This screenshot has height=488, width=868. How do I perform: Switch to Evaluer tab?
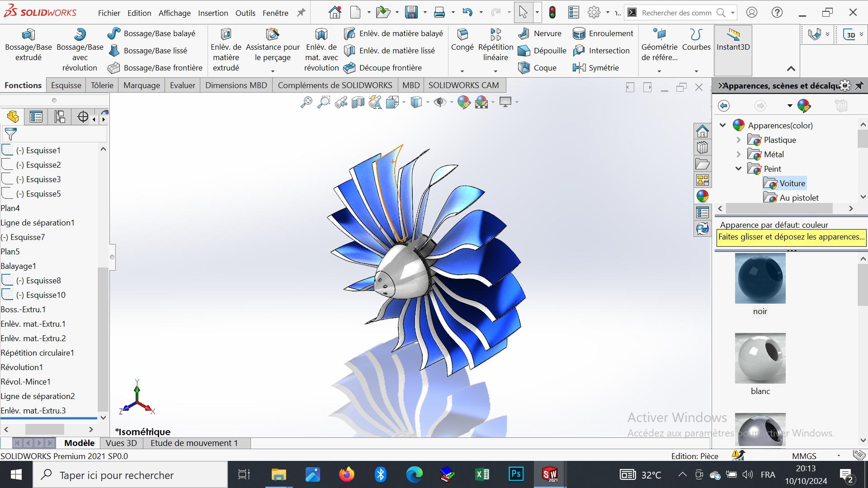(183, 85)
